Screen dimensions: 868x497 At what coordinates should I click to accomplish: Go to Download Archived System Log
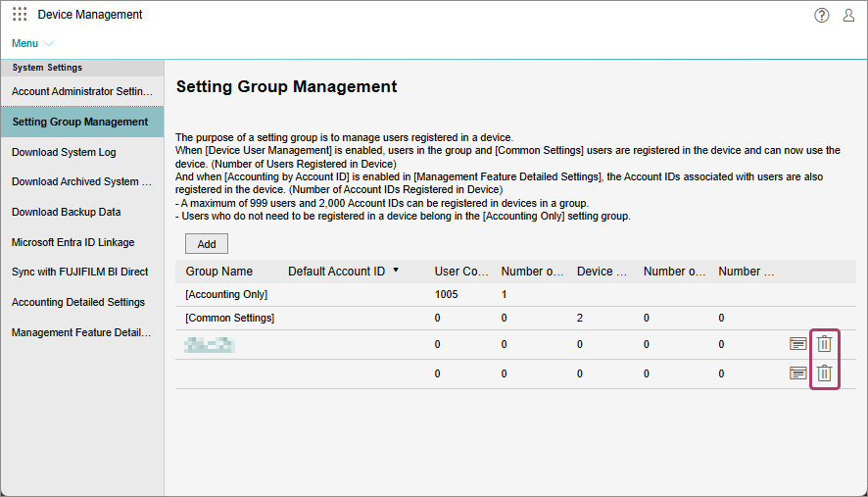pyautogui.click(x=82, y=181)
